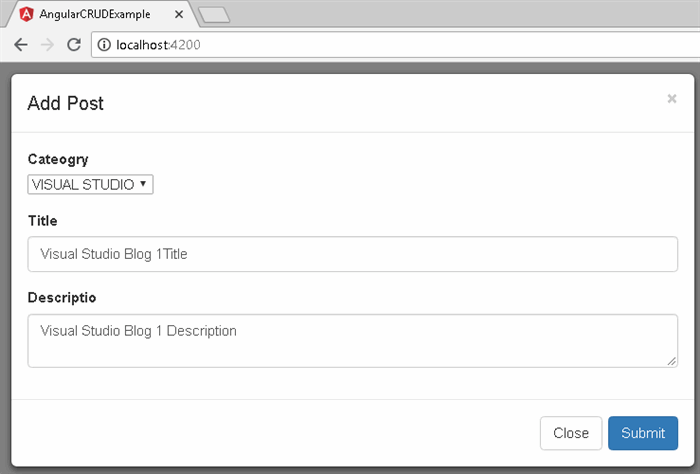Click the Title field label
Screen dimensions: 700x474
(x=42, y=220)
